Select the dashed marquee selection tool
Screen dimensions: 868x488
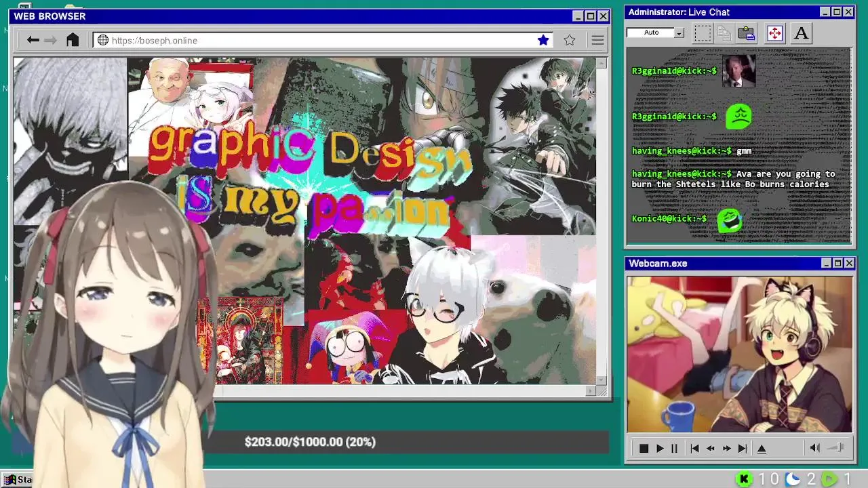703,33
